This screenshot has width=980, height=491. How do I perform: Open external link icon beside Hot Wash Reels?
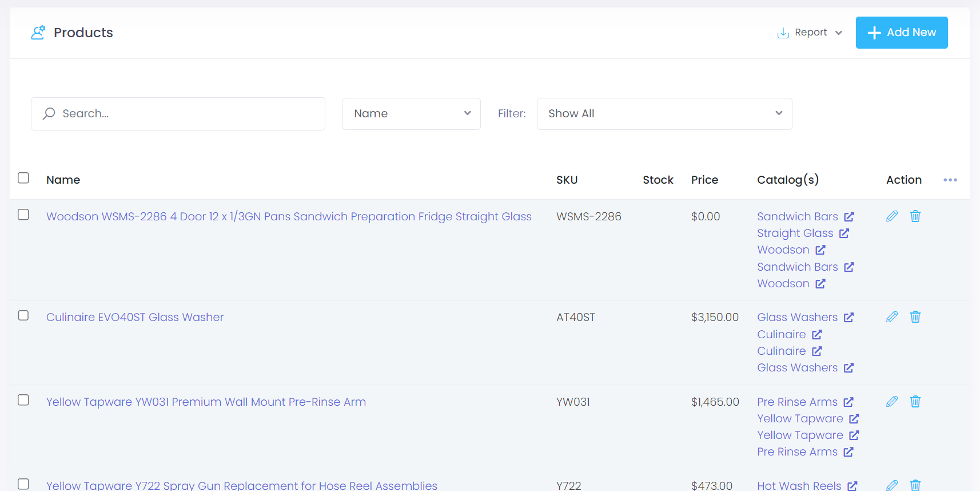click(852, 486)
